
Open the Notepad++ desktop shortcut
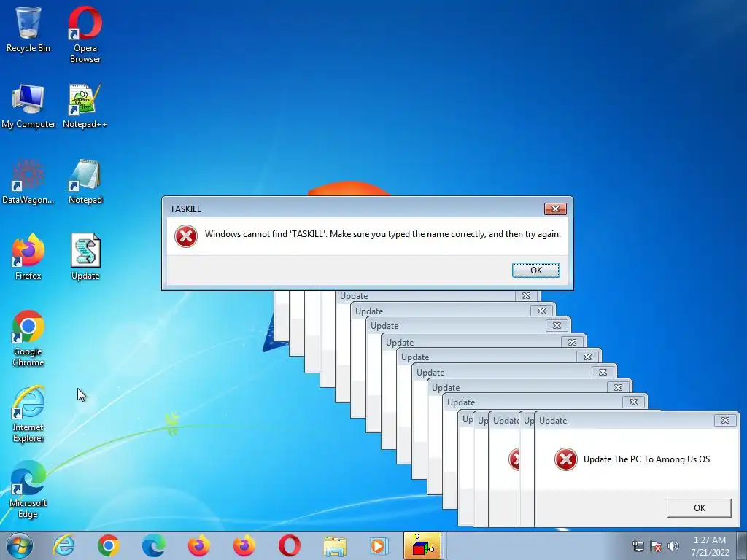[x=85, y=106]
